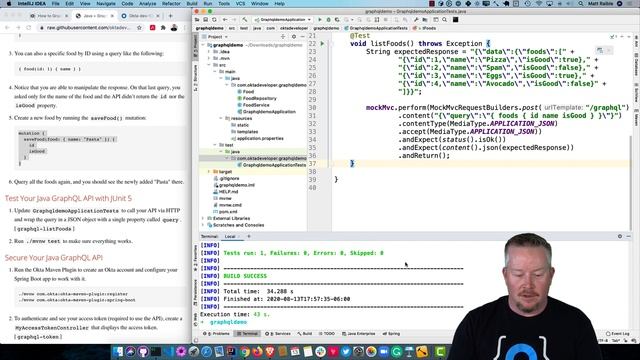Image resolution: width=640 pixels, height=360 pixels.
Task: Open the Code menu
Action: point(127,4)
